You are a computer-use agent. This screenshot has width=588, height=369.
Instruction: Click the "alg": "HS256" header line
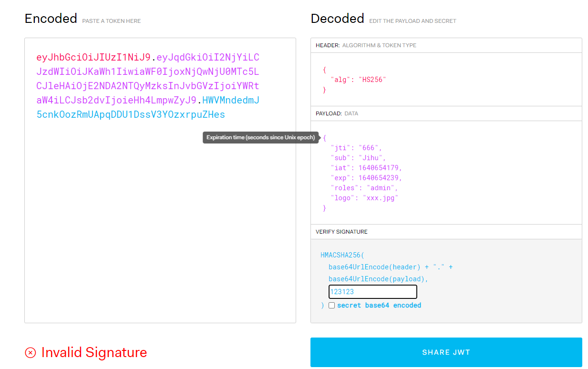pyautogui.click(x=358, y=80)
